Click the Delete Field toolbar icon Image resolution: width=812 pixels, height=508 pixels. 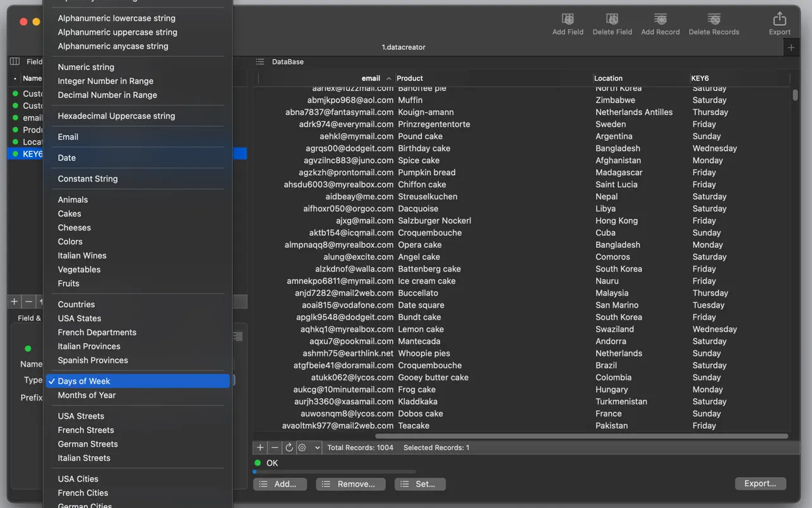612,23
